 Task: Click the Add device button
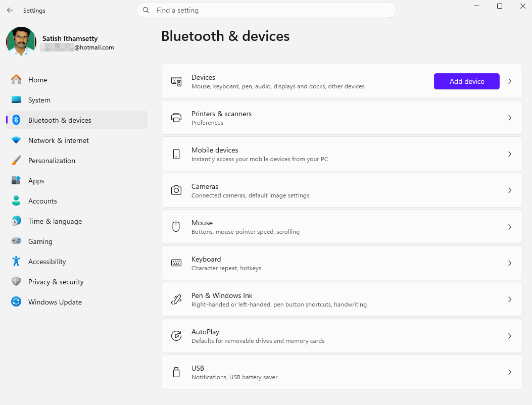466,81
